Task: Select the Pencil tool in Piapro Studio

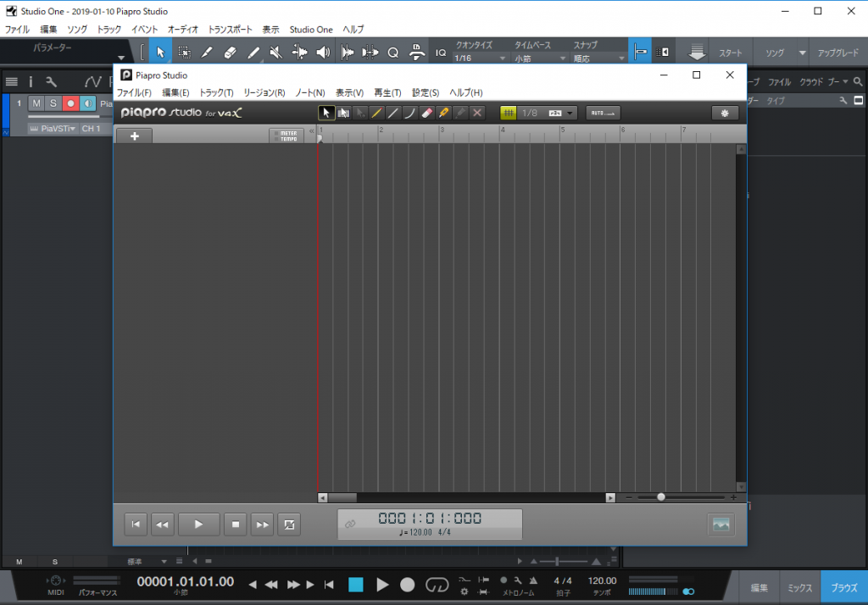Action: point(376,112)
